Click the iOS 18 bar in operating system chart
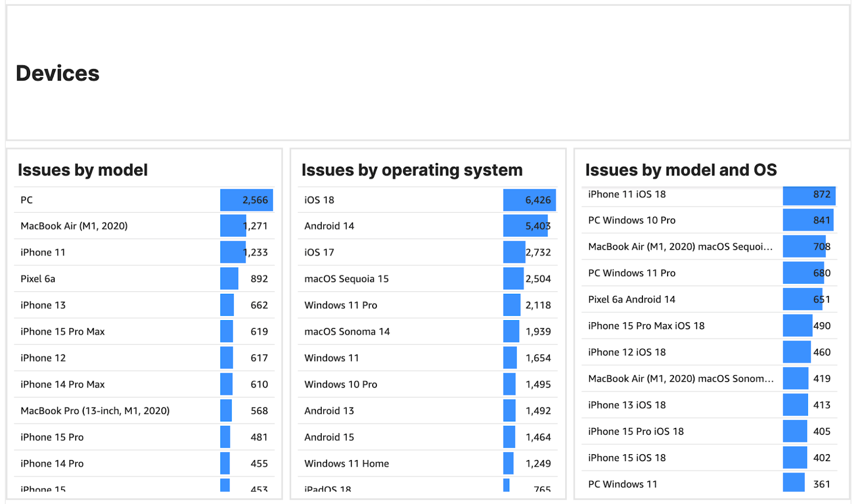858x504 pixels. pyautogui.click(x=528, y=199)
